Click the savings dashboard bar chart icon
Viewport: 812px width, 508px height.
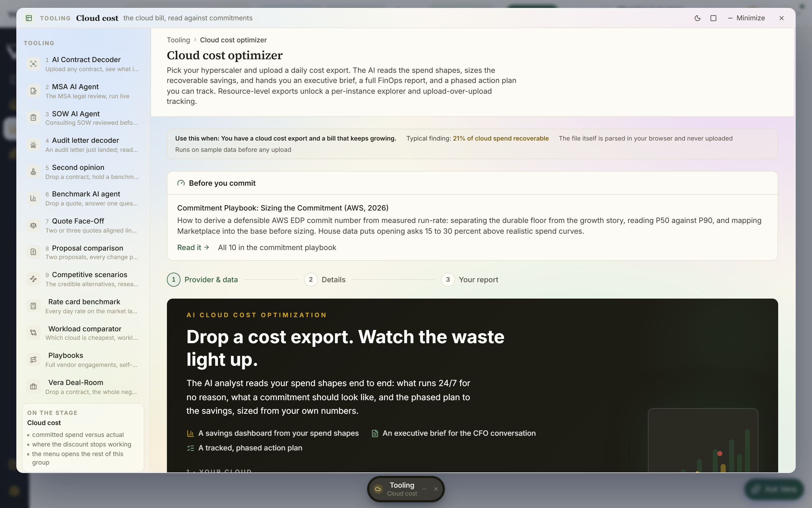pyautogui.click(x=190, y=433)
